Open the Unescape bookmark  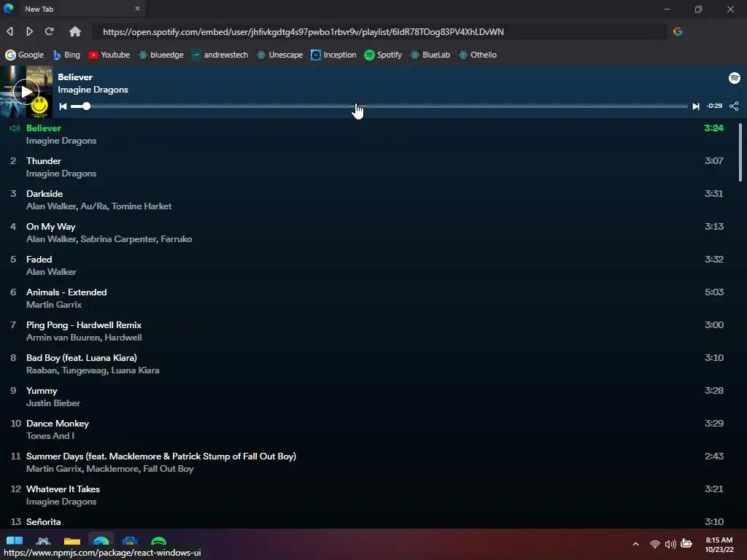279,55
